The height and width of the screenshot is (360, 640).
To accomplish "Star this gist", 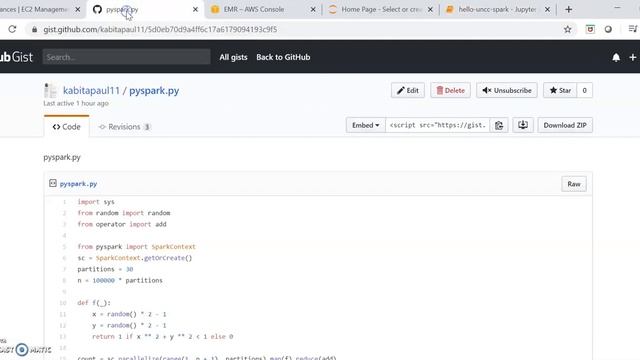I will click(x=560, y=90).
